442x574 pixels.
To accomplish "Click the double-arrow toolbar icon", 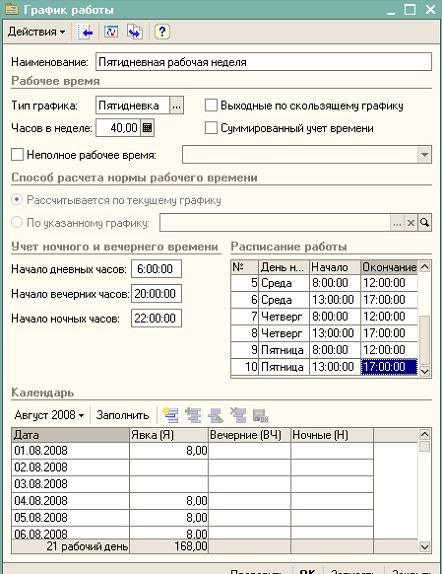I will pyautogui.click(x=135, y=32).
